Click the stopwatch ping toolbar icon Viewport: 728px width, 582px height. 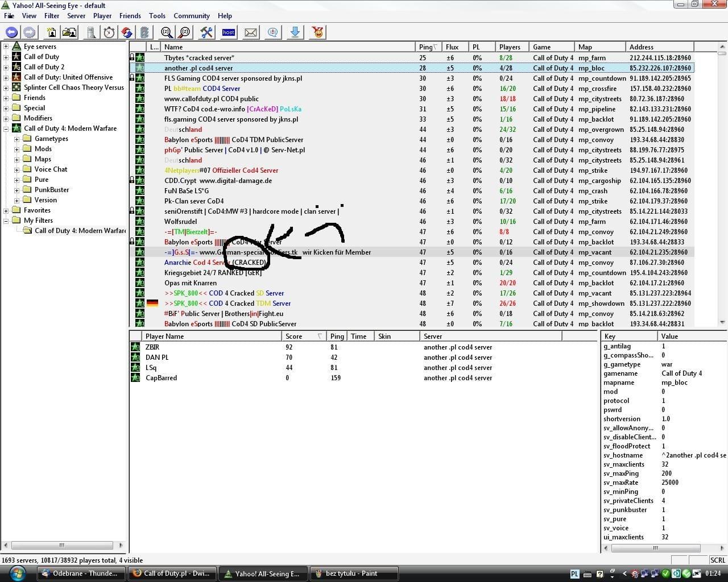[x=109, y=32]
